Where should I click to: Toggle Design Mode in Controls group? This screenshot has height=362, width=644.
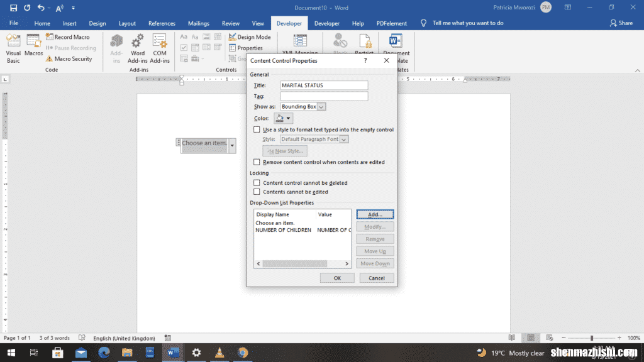click(x=250, y=37)
